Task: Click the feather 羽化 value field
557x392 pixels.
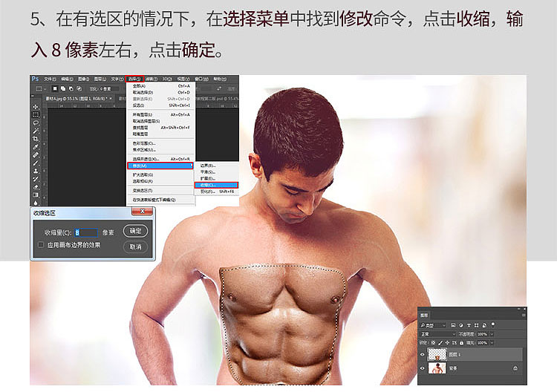Action: [x=109, y=89]
